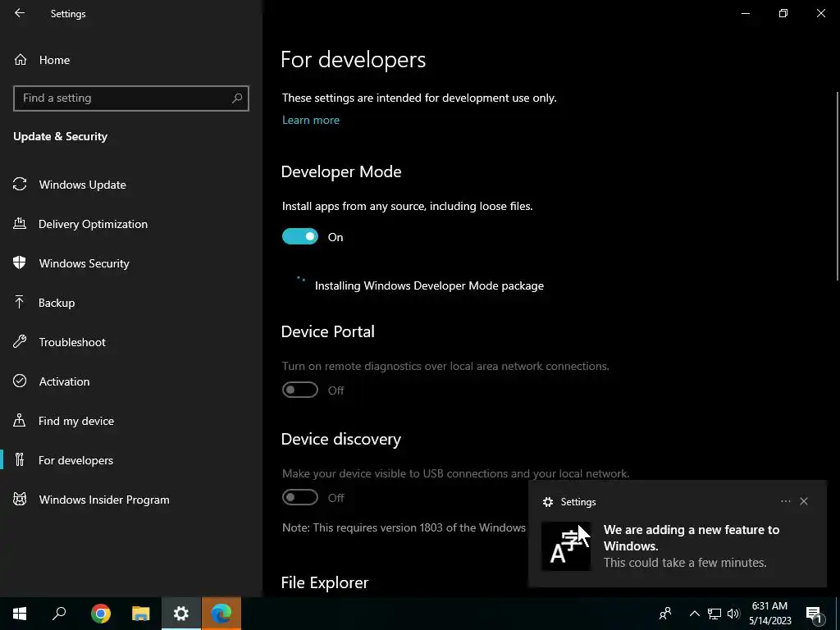Click the Learn more link
The height and width of the screenshot is (630, 840).
(311, 120)
